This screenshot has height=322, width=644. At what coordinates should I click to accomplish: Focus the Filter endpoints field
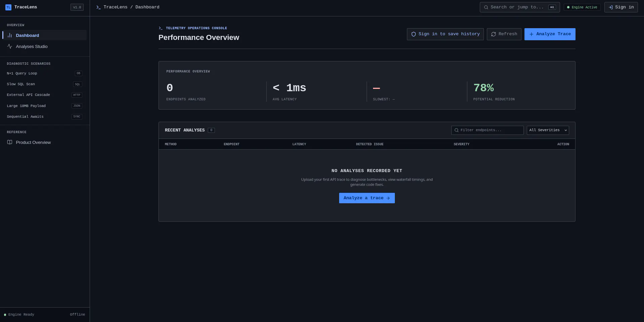pos(488,130)
